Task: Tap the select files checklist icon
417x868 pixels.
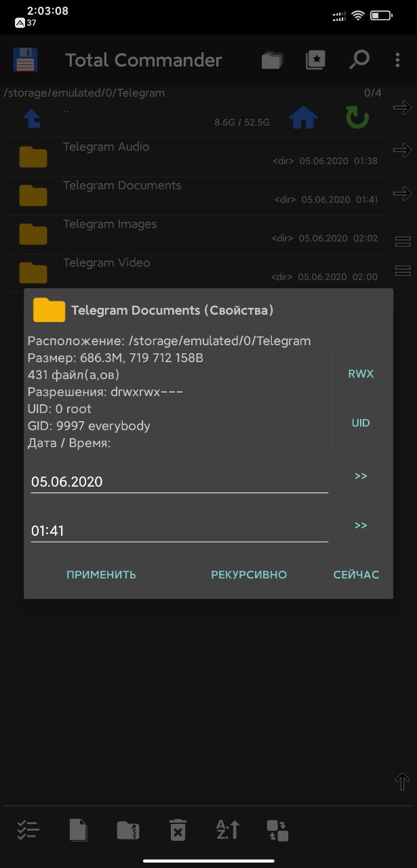Action: tap(28, 830)
